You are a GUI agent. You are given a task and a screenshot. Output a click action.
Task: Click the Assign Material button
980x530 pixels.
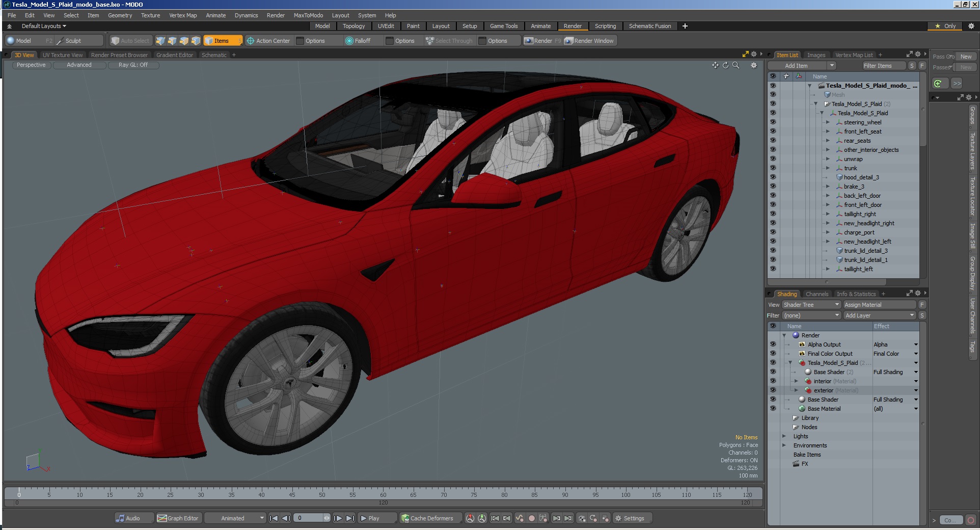coord(880,305)
